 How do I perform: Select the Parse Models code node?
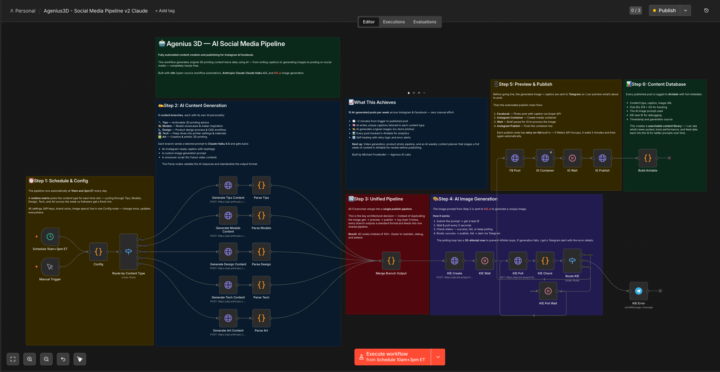[261, 215]
